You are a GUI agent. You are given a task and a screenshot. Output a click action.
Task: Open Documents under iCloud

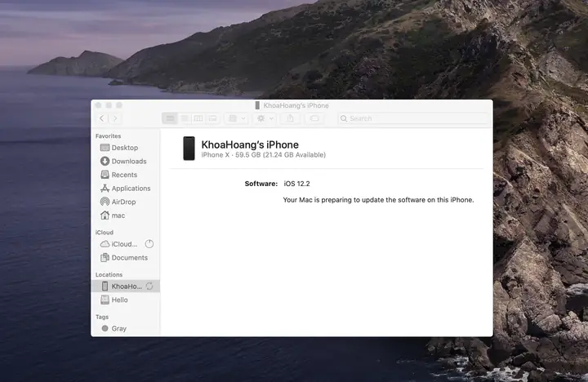coord(126,258)
